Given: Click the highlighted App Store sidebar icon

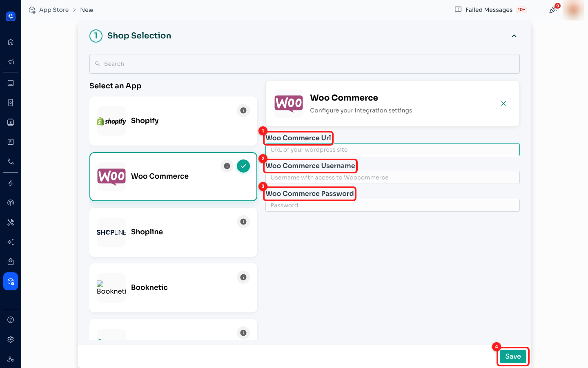Looking at the screenshot, I should (x=11, y=281).
